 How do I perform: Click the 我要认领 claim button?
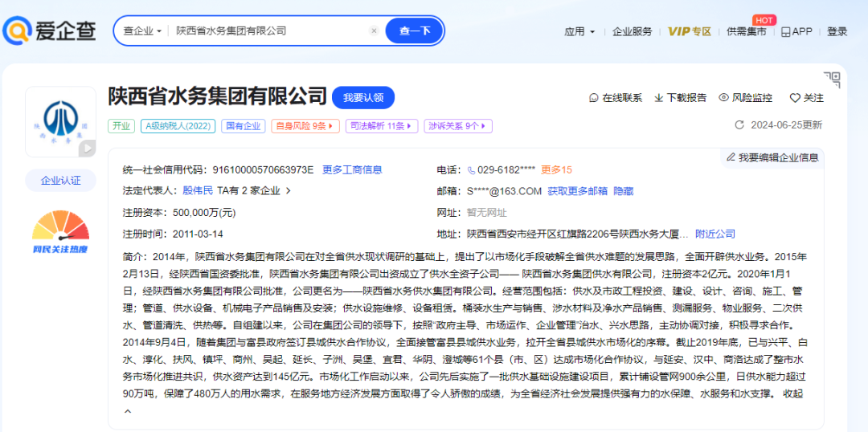pyautogui.click(x=363, y=97)
